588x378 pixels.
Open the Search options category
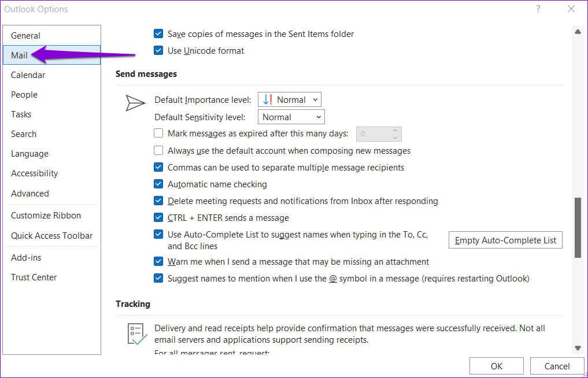[52, 134]
